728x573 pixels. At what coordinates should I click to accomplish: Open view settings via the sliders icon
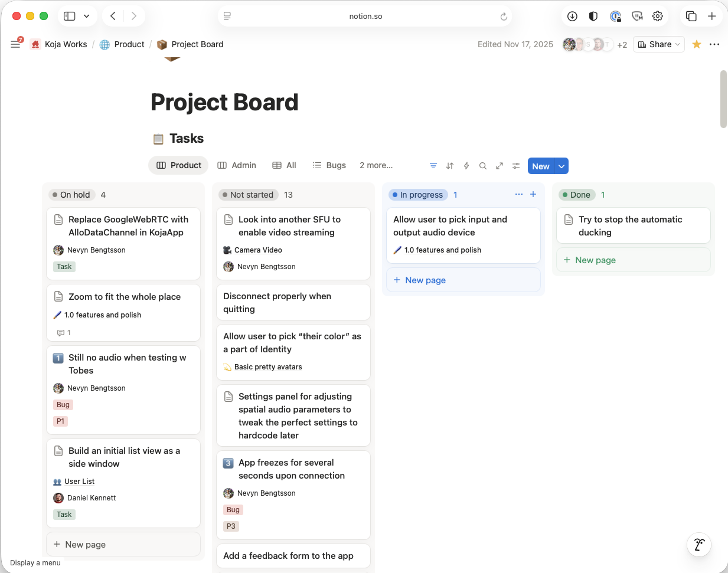click(516, 166)
